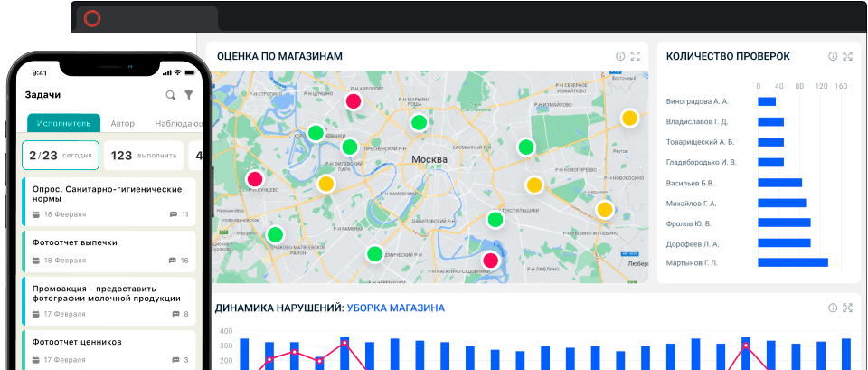The height and width of the screenshot is (370, 868).
Task: Expand Динамика нарушений panel to fullscreen
Action: [x=847, y=308]
